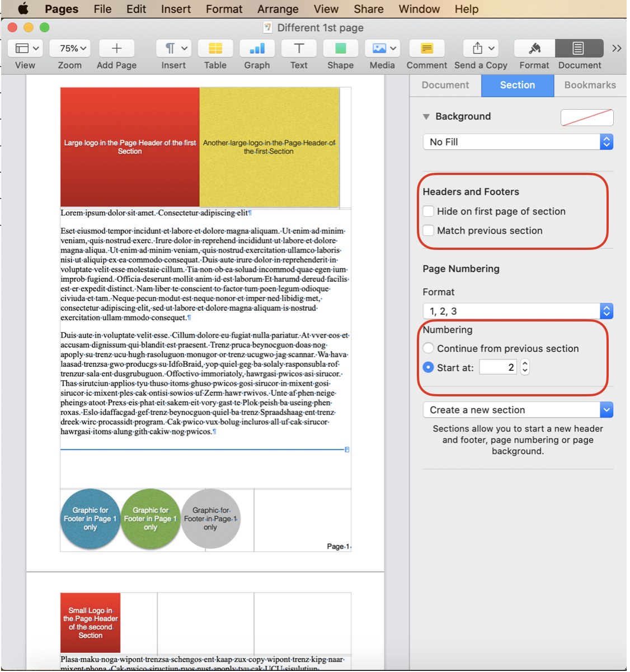This screenshot has width=630, height=672.
Task: Open the Format inspector brush icon
Action: coord(534,49)
